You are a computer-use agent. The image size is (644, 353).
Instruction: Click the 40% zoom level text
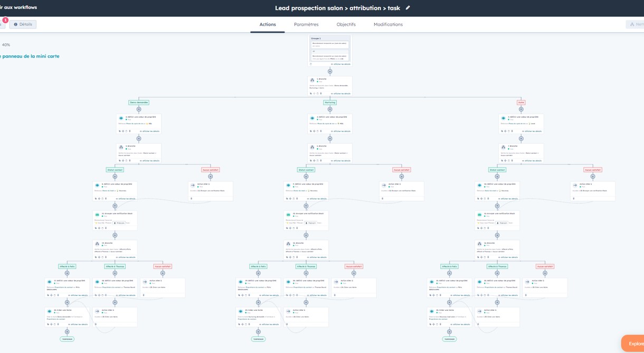coord(6,45)
